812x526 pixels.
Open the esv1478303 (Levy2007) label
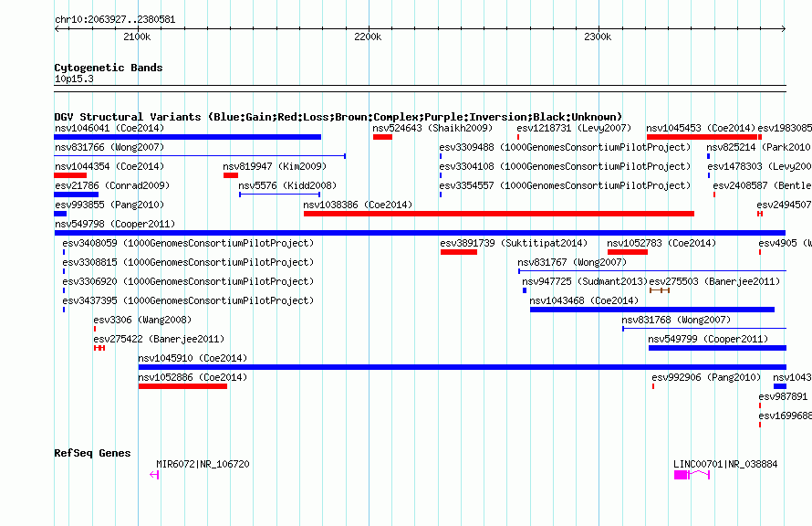(x=759, y=166)
